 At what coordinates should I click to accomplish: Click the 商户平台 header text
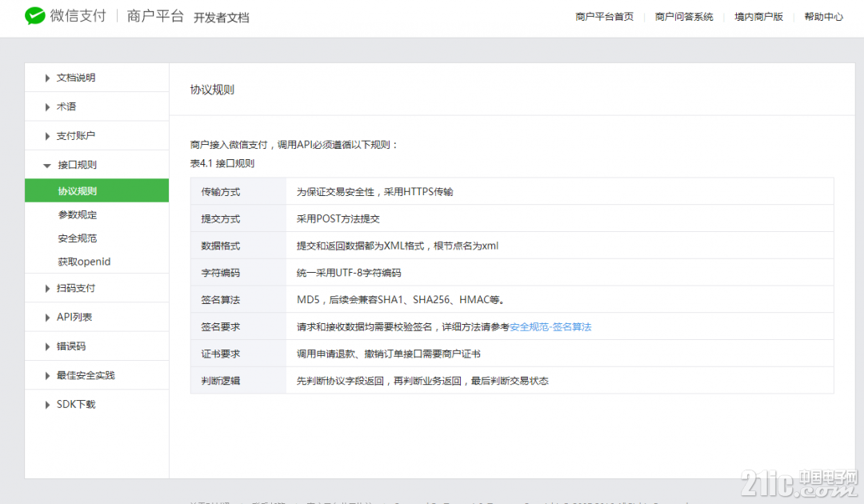[155, 16]
